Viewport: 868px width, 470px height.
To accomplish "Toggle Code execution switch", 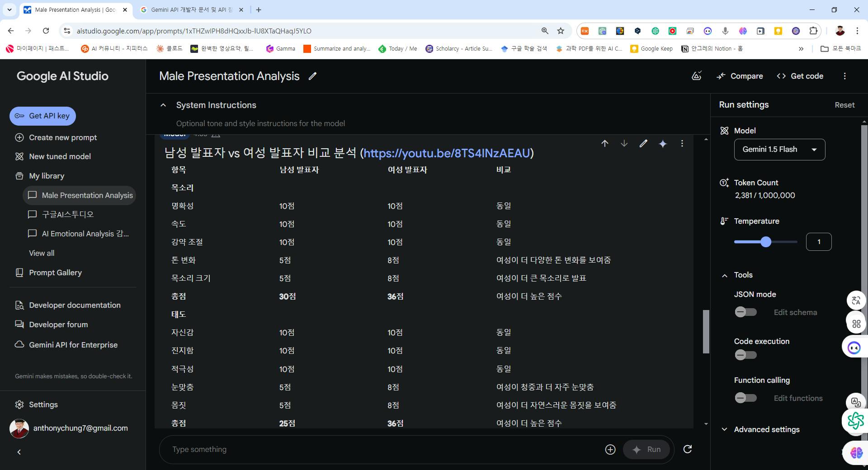I will click(x=745, y=355).
